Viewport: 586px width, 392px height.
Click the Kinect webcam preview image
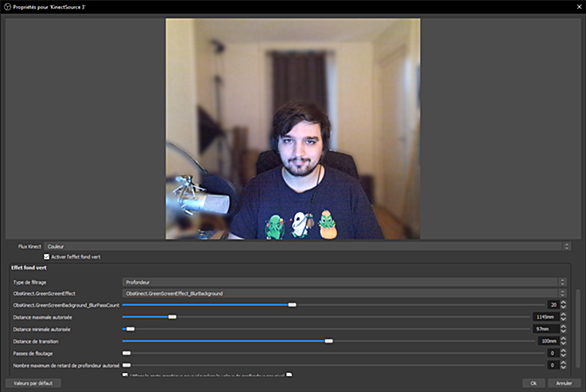click(x=293, y=129)
